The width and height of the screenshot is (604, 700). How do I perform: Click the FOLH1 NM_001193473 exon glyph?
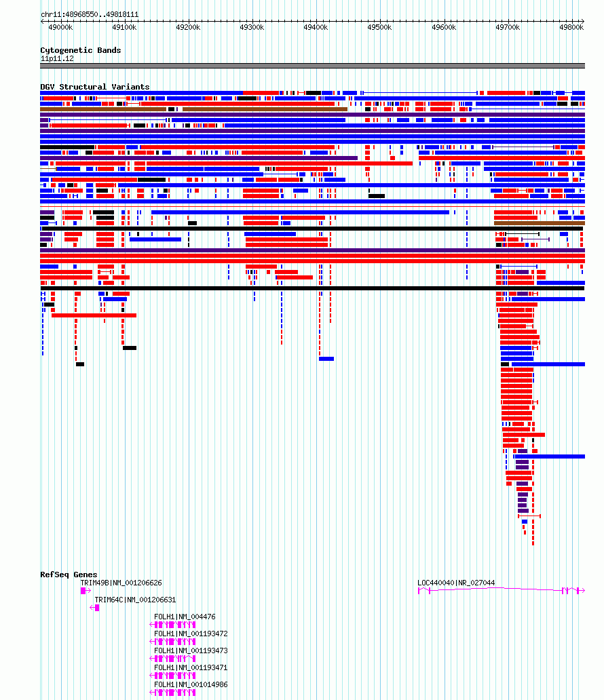pos(172,659)
